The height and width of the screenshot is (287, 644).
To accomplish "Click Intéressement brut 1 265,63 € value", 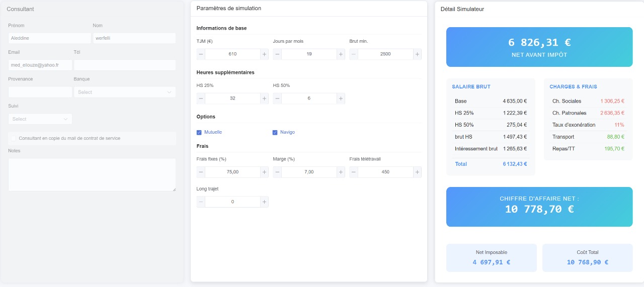I will click(515, 149).
